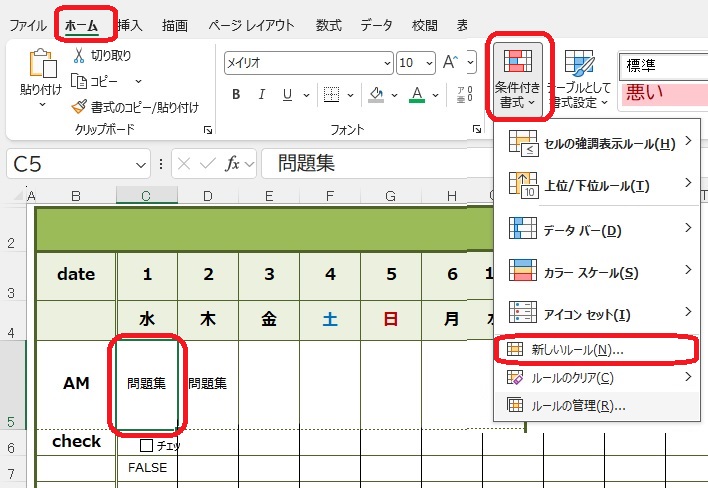Switch to the 挿入 (Insert) ribbon tab

[x=129, y=25]
